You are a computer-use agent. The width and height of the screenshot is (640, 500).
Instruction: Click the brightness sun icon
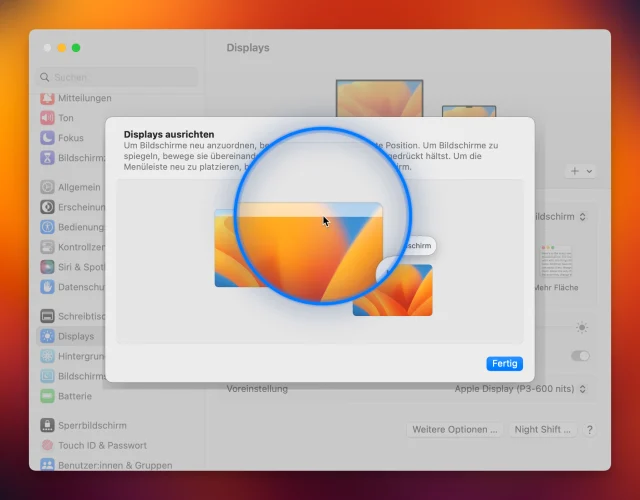pyautogui.click(x=582, y=327)
